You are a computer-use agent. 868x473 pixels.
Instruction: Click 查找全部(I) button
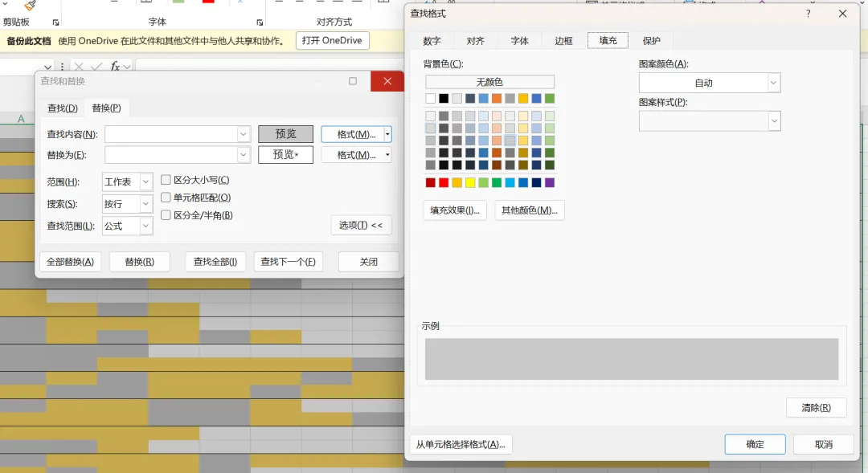click(x=215, y=262)
